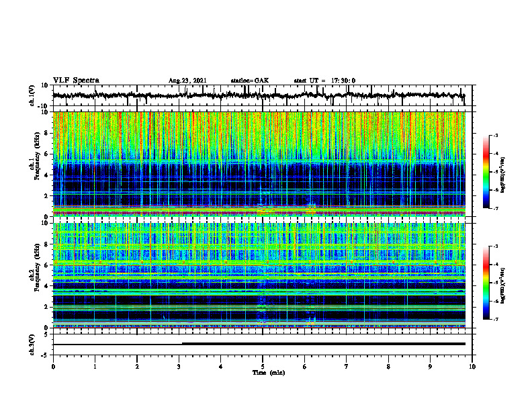
Task: Click time axis tick label "8"
Action: 388,367
